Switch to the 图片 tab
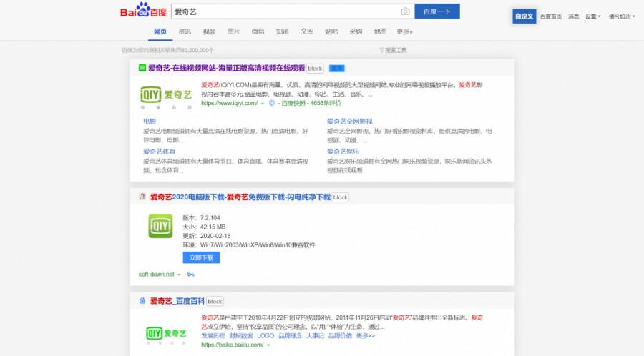Screen dimensions: 644x356 pos(233,31)
